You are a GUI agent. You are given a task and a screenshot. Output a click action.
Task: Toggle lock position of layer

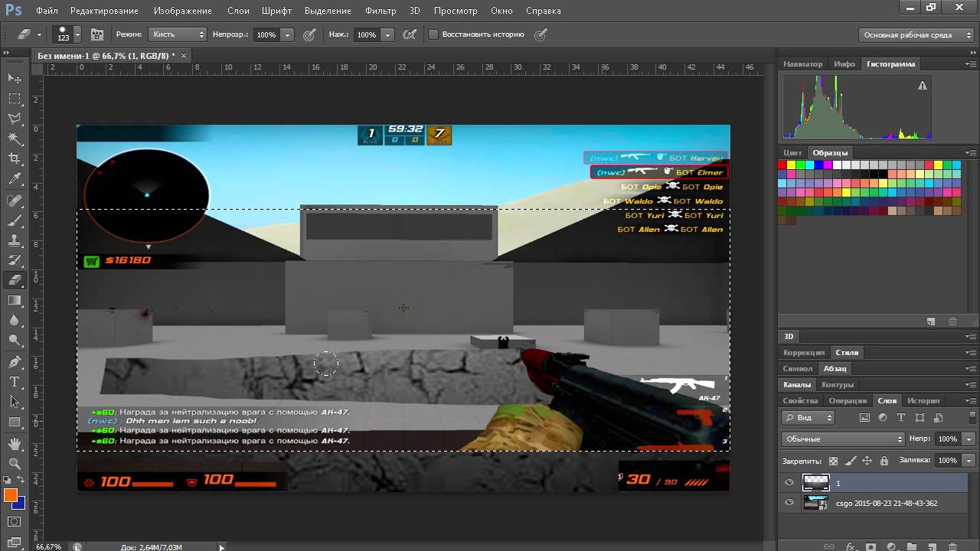tap(867, 461)
